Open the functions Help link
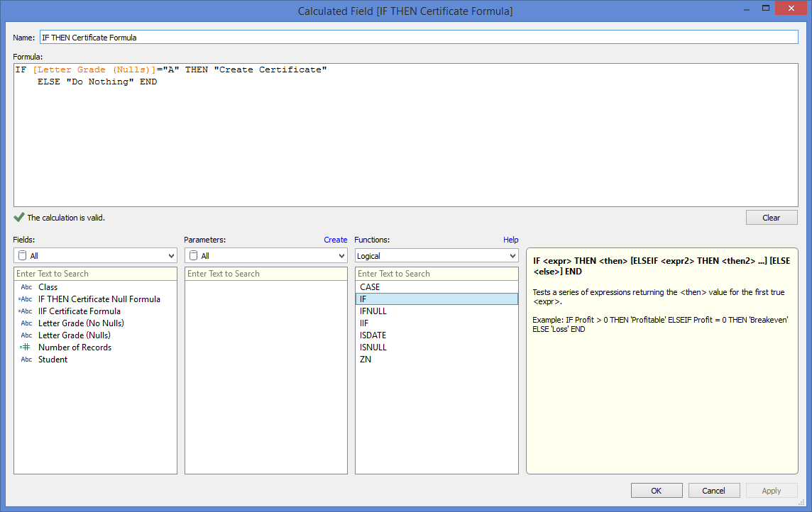 510,240
